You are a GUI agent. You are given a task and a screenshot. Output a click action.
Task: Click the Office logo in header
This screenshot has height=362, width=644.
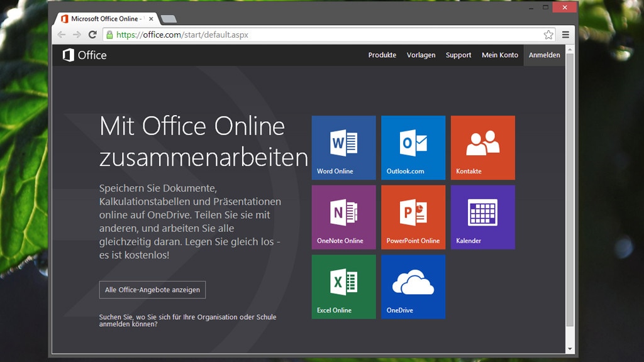coord(84,55)
